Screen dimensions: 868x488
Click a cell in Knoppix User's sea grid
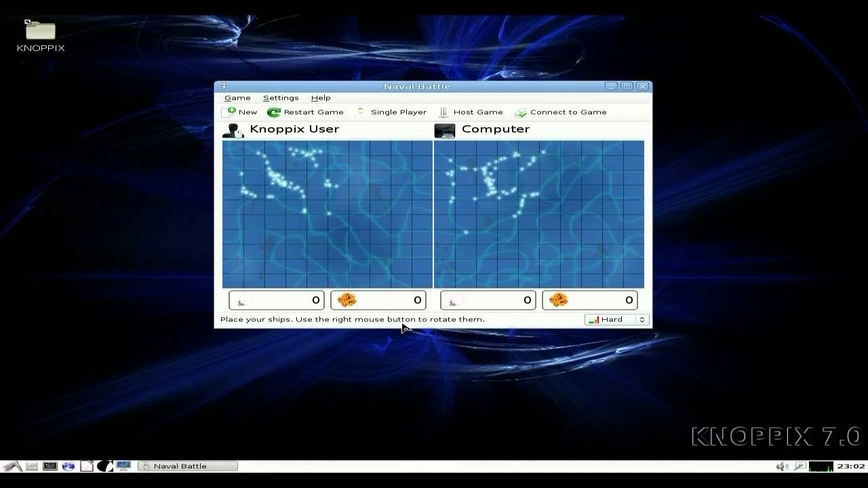(328, 214)
